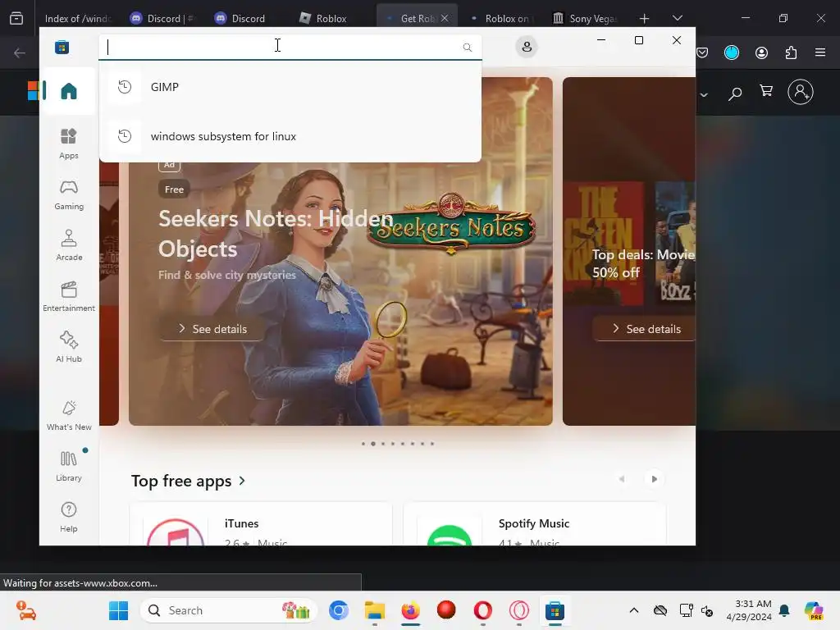This screenshot has width=840, height=630.
Task: Open AI Hub in the sidebar
Action: coord(69,347)
